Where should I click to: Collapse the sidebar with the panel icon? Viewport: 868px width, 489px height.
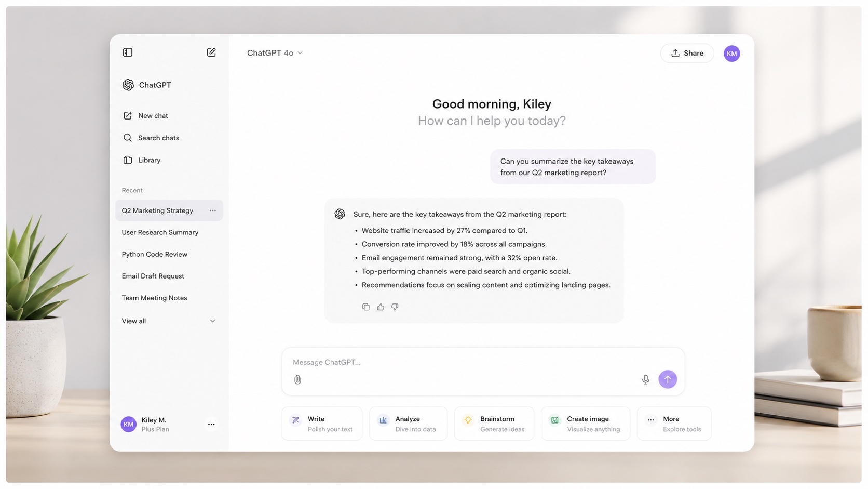pos(128,52)
